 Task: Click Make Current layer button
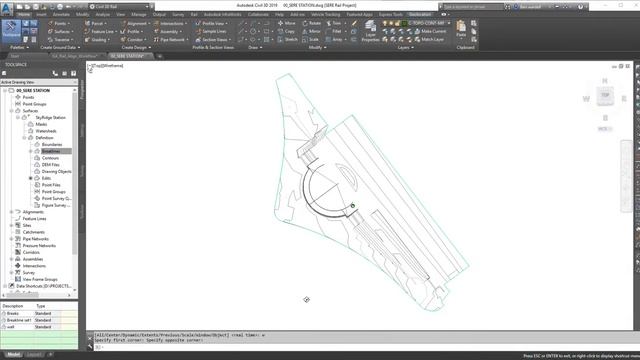click(430, 31)
